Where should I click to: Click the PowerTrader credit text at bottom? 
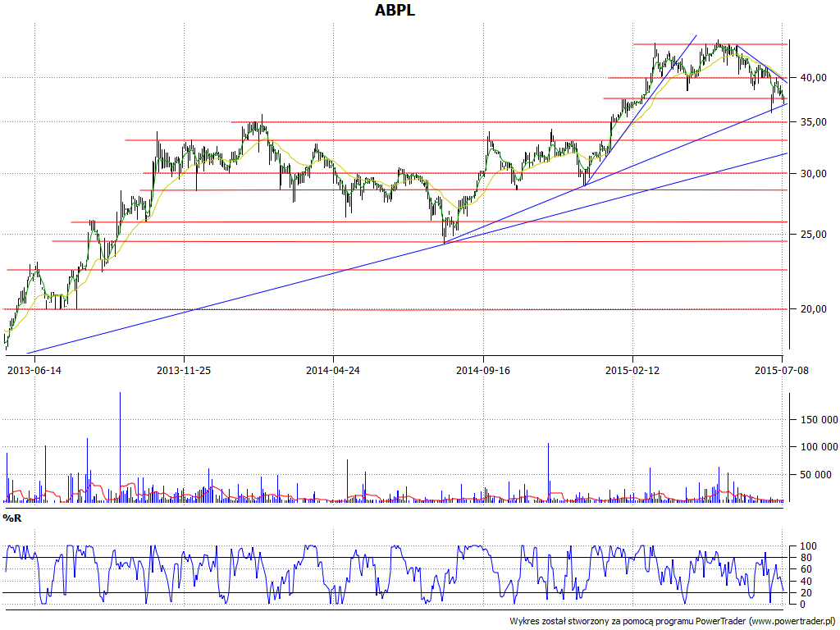[x=673, y=622]
